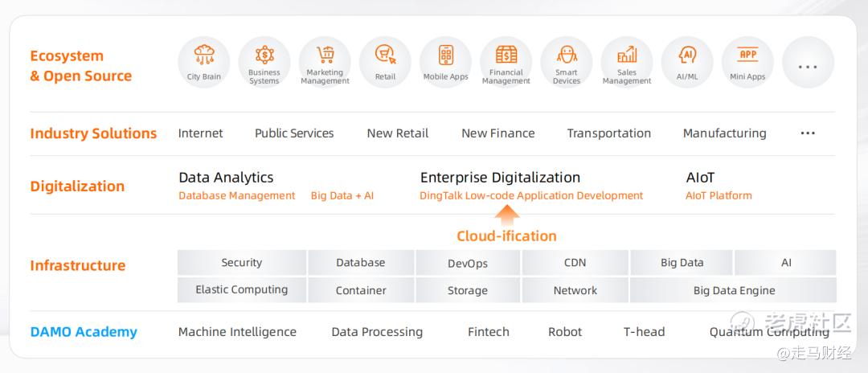Viewport: 868px width, 373px height.
Task: Click the Network box
Action: [575, 290]
